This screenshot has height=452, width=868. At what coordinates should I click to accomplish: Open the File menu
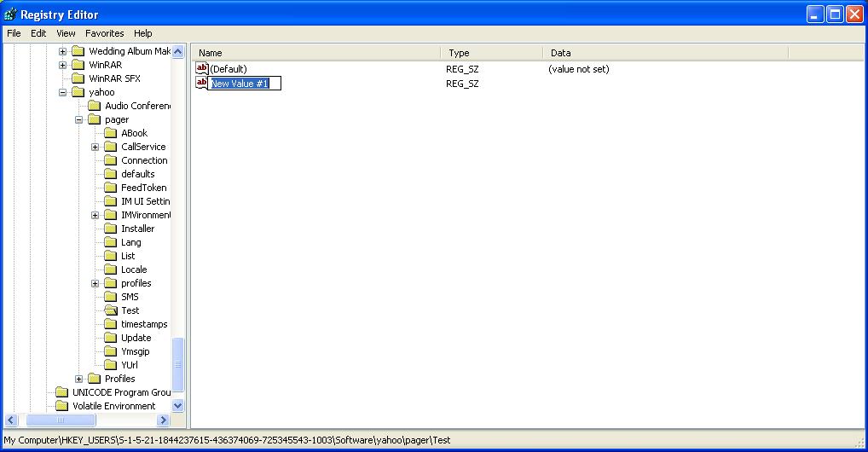tap(14, 33)
